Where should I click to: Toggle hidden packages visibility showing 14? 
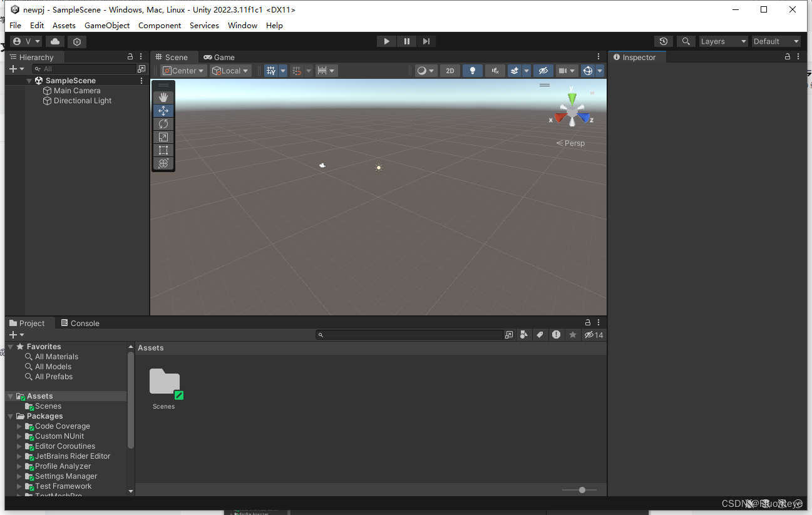click(594, 335)
